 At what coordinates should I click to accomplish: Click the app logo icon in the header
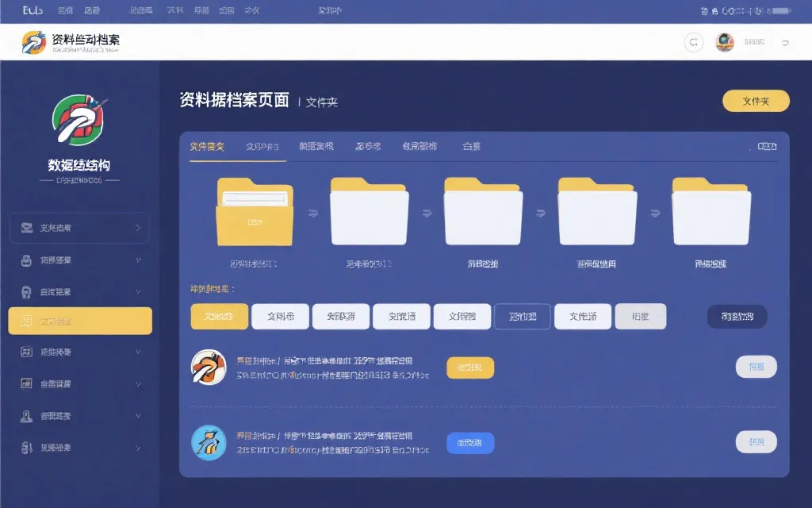click(x=33, y=41)
